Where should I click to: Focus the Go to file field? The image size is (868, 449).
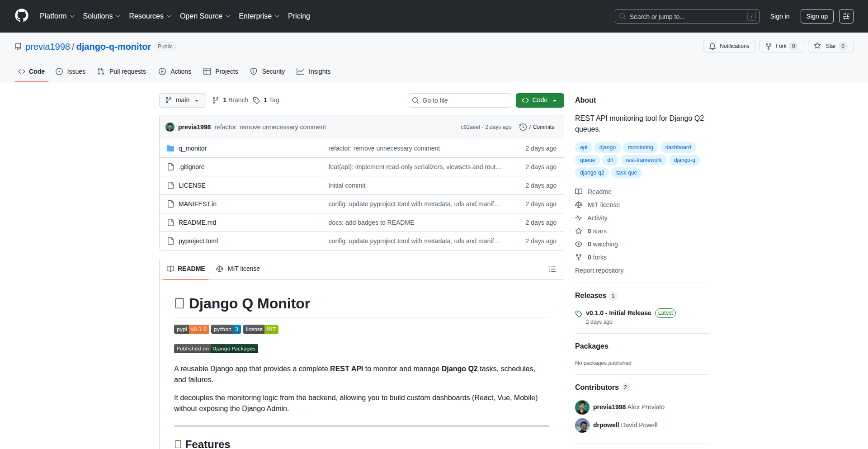pos(460,100)
